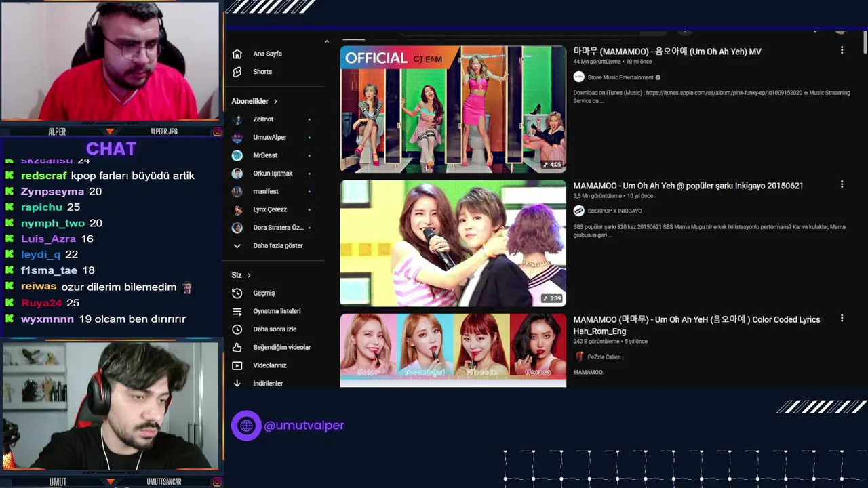Click Instagram icon next to ALPEER.JPG
Image resolution: width=868 pixels, height=488 pixels.
click(217, 131)
